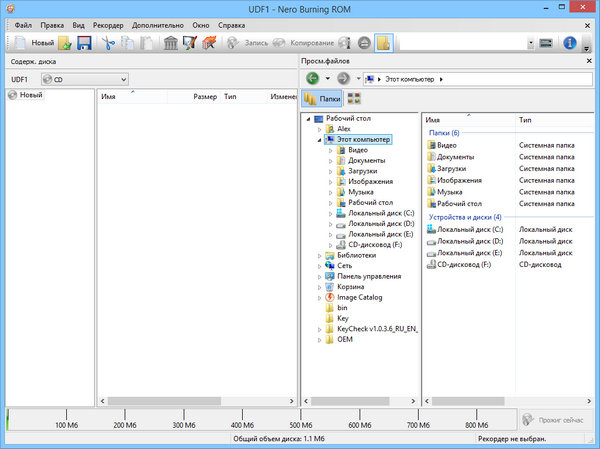Click the green Back arrow in the file browser
The image size is (600, 449).
313,77
